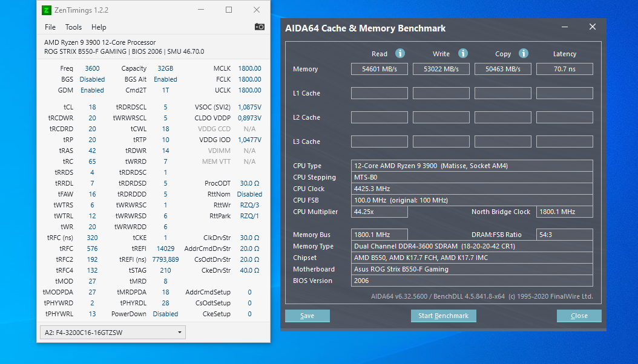Click the Start Benchmark button
The width and height of the screenshot is (638, 364).
[444, 316]
